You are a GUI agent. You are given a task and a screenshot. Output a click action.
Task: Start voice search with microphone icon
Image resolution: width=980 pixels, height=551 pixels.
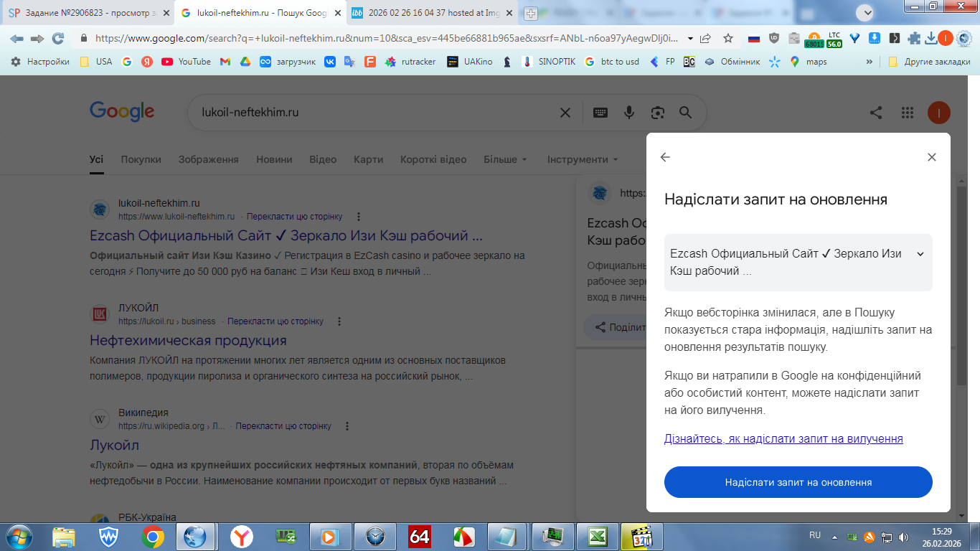click(629, 113)
